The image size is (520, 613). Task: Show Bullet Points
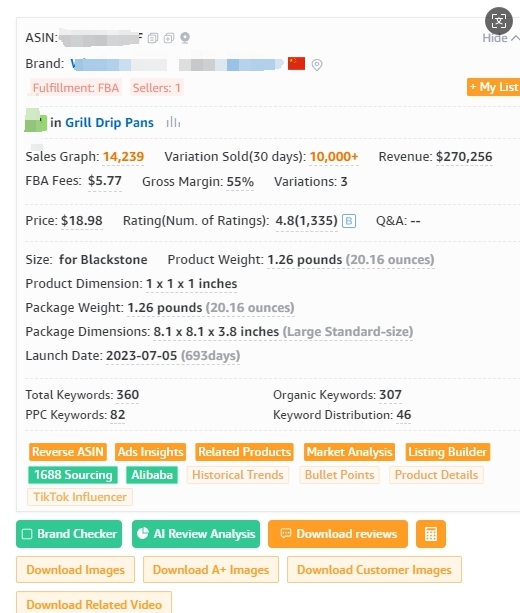click(340, 475)
